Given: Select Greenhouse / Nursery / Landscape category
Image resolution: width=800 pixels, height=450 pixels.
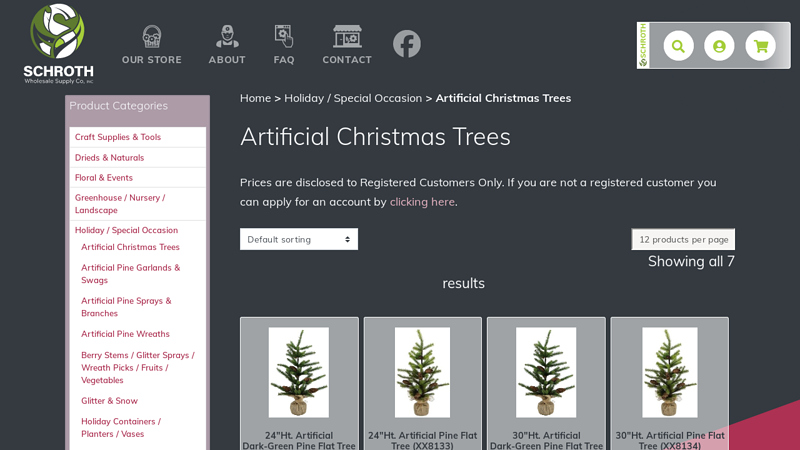Looking at the screenshot, I should coord(120,204).
